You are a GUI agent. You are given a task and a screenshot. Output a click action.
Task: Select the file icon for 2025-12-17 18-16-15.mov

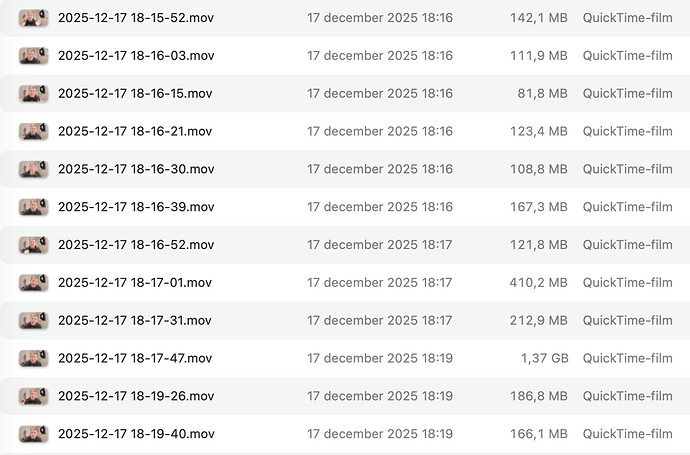33,94
